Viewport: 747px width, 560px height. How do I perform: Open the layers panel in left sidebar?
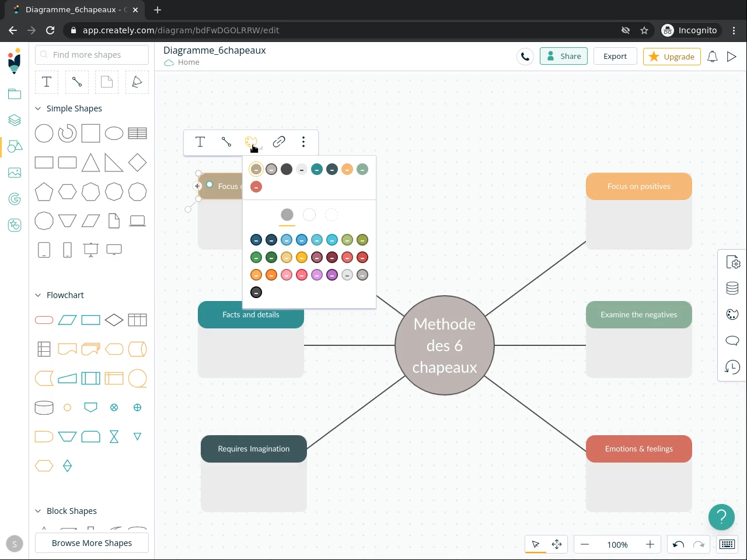15,120
